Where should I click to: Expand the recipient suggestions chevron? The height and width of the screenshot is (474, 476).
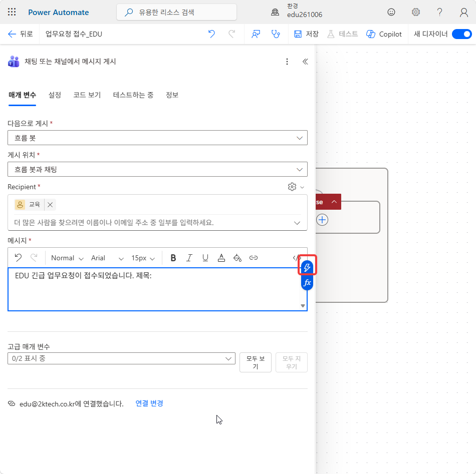point(297,223)
